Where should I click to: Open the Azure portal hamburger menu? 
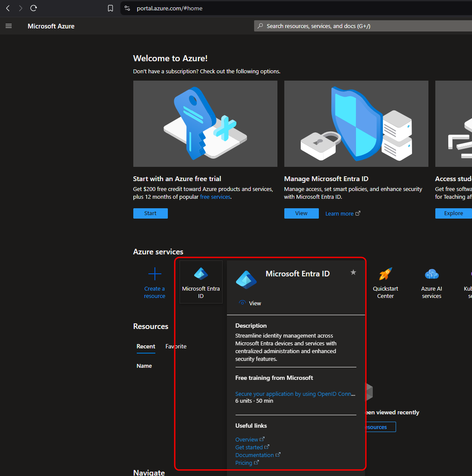click(x=8, y=26)
